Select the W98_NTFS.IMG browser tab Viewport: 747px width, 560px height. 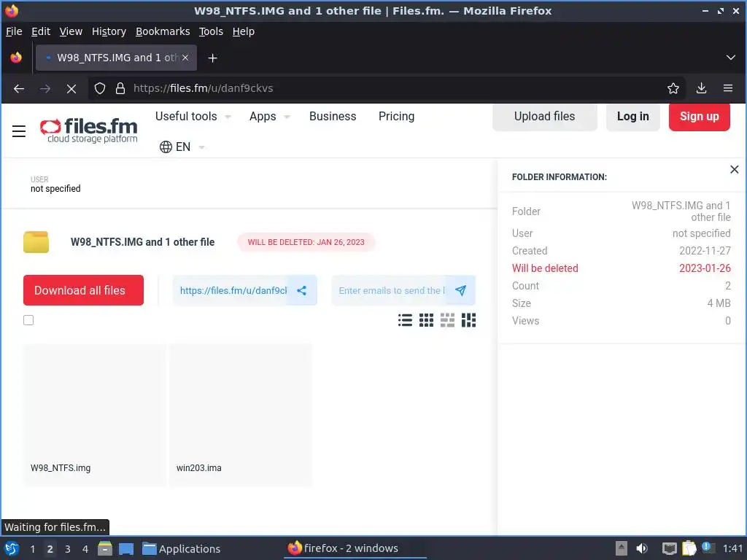point(116,58)
